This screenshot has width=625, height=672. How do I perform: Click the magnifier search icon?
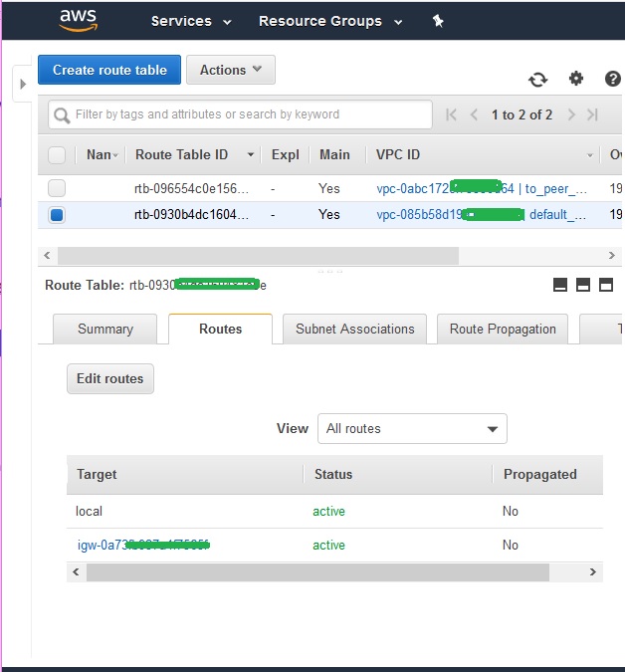(62, 115)
